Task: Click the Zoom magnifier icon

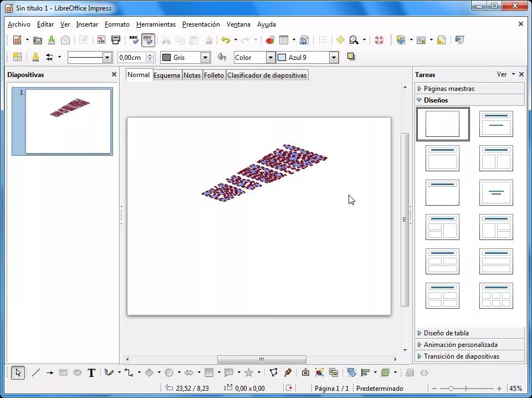Action: [x=354, y=40]
